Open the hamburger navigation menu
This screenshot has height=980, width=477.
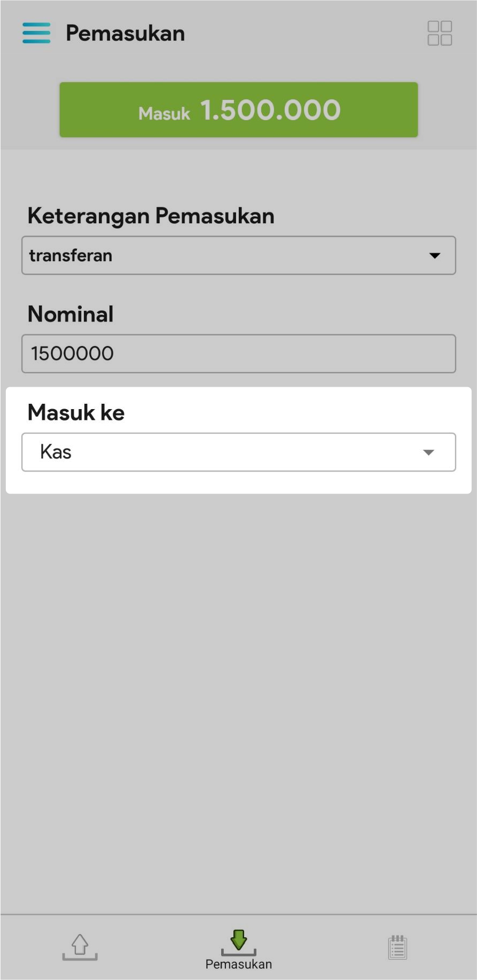[x=36, y=33]
